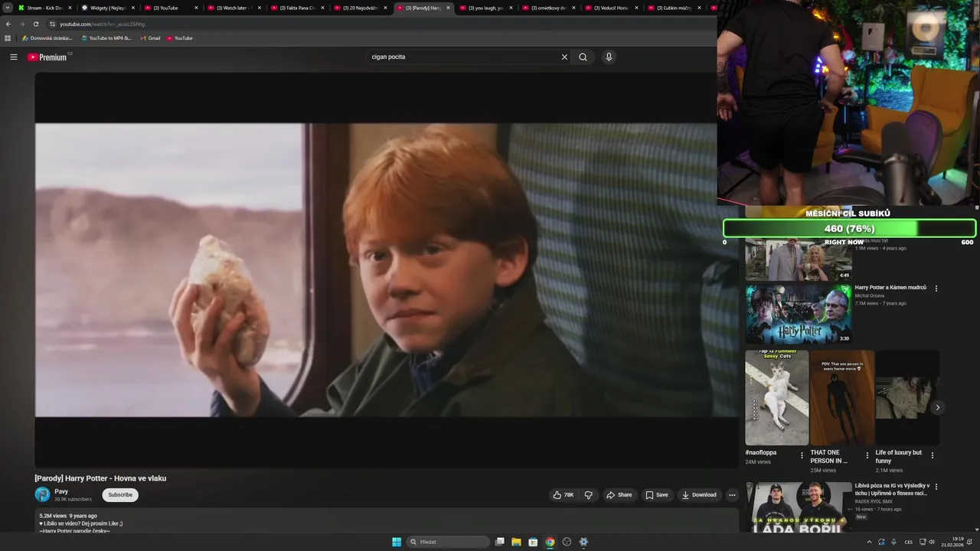Open Microsoft Store from the taskbar
Viewport: 980px width, 551px height.
(x=533, y=542)
